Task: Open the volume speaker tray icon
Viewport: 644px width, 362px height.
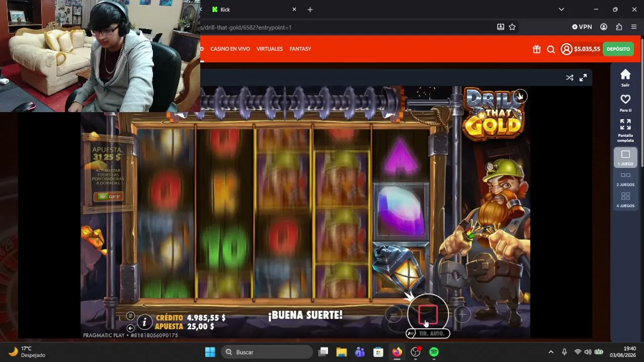Action: (588, 352)
